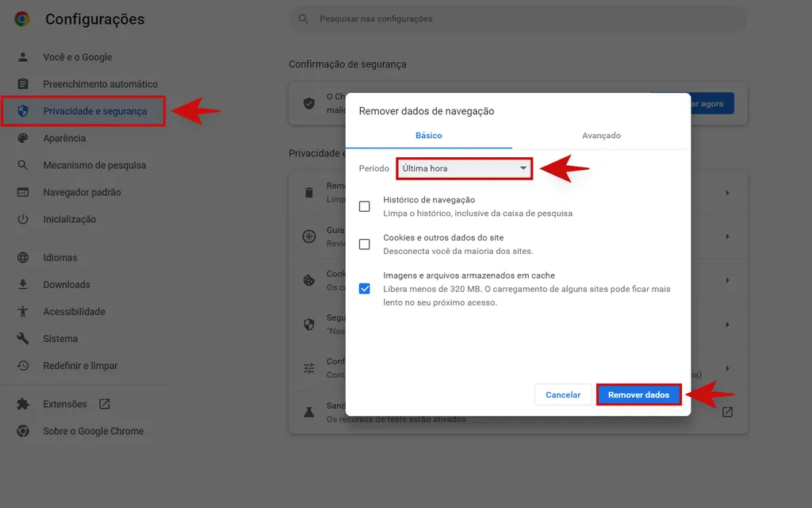
Task: Click the blue verify now button behind dialog
Action: pyautogui.click(x=712, y=103)
